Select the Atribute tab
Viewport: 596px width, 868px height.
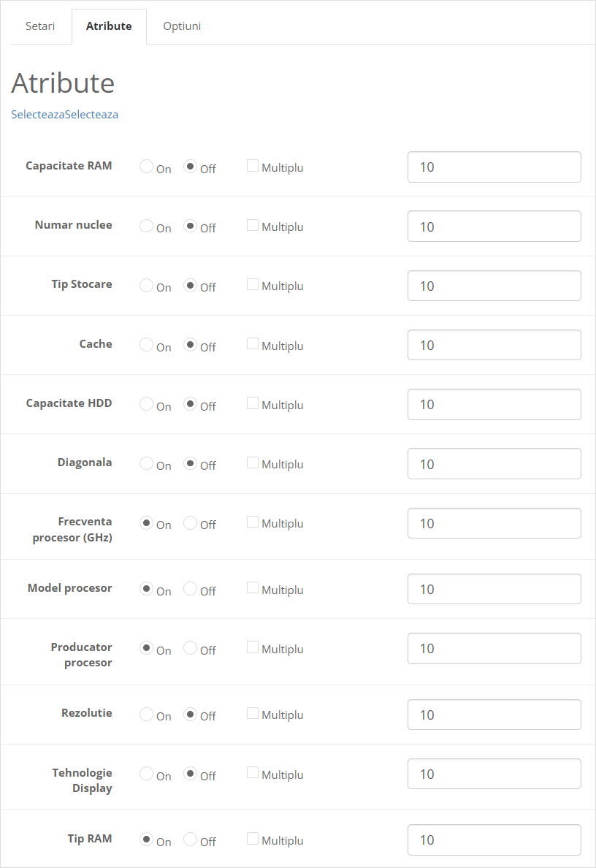point(109,26)
